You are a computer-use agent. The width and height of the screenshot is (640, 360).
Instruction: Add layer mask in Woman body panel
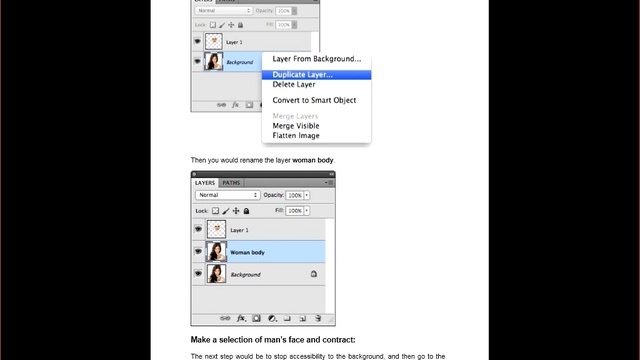point(256,318)
